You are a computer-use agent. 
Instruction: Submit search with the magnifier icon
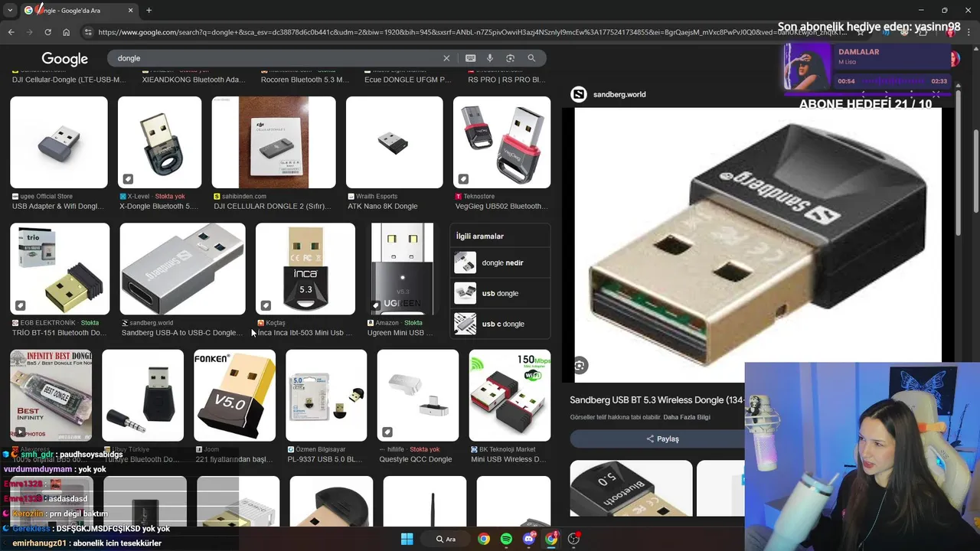[531, 58]
